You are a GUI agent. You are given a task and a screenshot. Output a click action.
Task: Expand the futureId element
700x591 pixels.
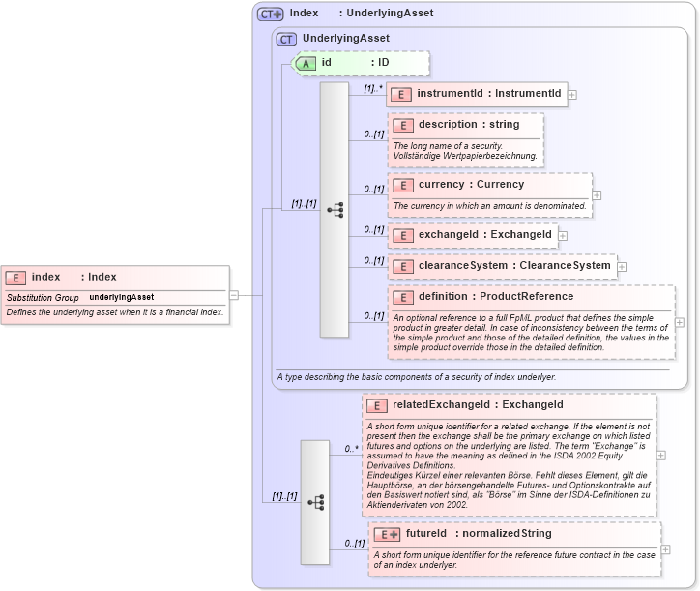pos(665,549)
